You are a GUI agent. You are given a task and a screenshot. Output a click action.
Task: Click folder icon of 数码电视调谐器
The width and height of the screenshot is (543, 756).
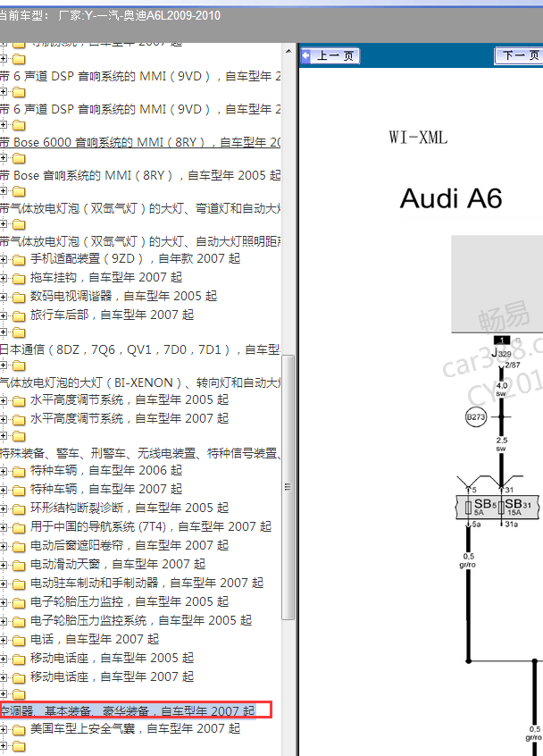19,298
